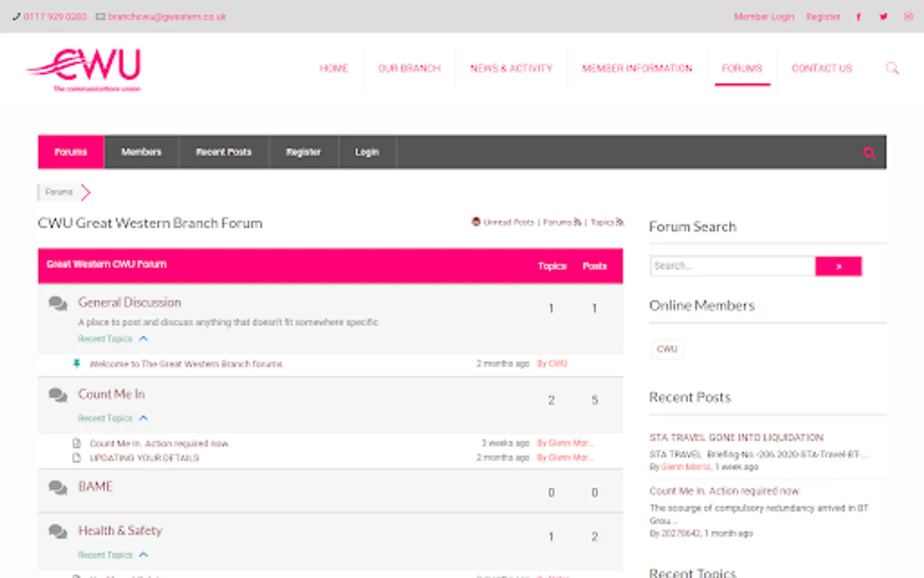Open MEMBER INFORMATION menu
924x578 pixels.
[x=637, y=68]
